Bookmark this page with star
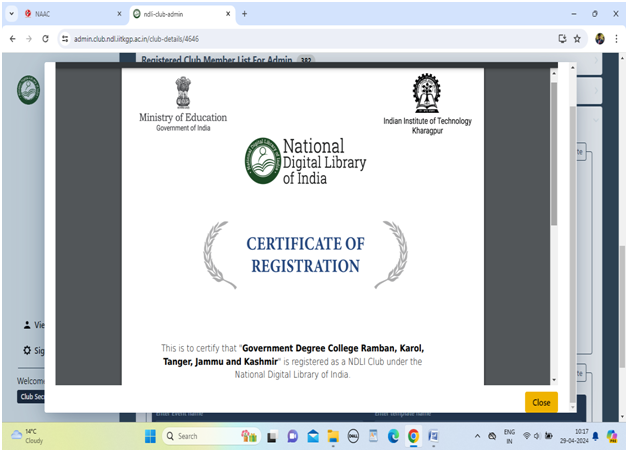The width and height of the screenshot is (628, 452). coord(577,39)
